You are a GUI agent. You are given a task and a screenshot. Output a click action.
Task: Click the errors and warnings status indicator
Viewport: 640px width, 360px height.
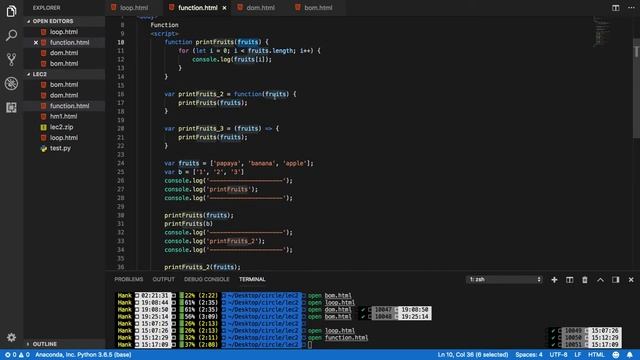pos(17,355)
